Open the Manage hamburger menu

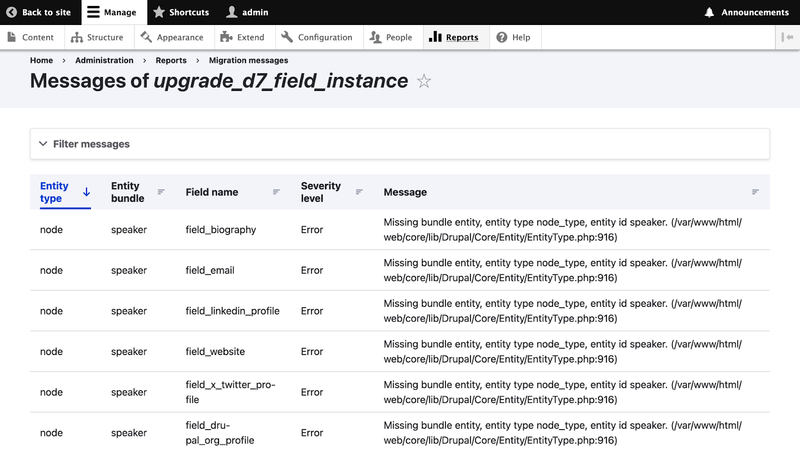coord(93,12)
